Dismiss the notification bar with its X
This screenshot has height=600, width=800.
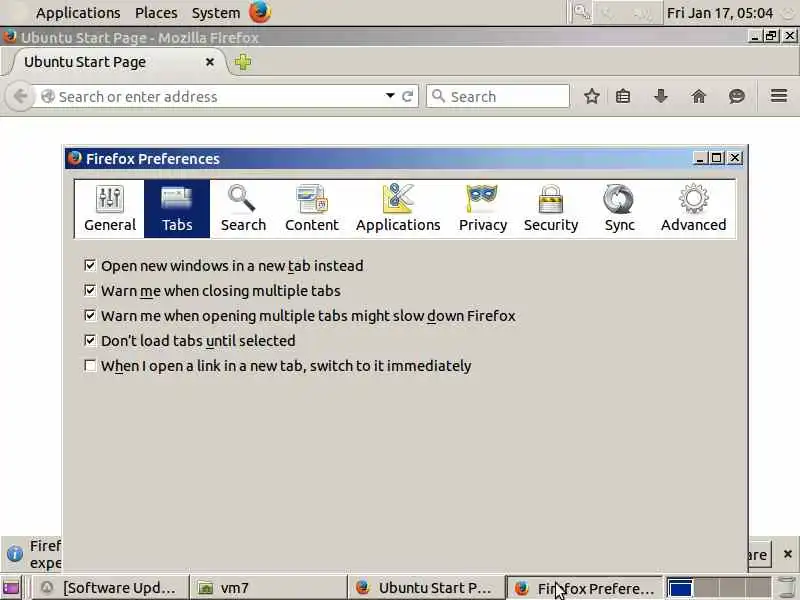[787, 554]
